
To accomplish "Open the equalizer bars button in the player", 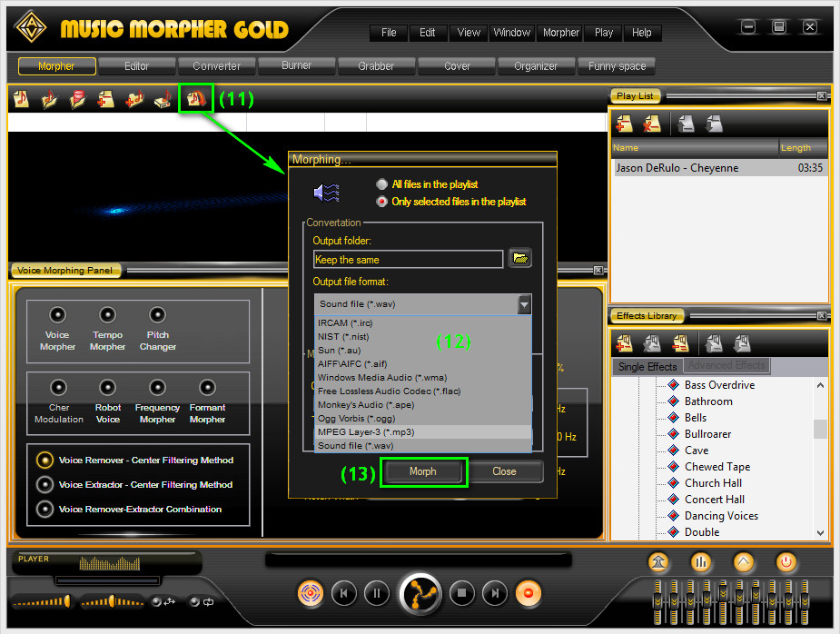I will (701, 562).
